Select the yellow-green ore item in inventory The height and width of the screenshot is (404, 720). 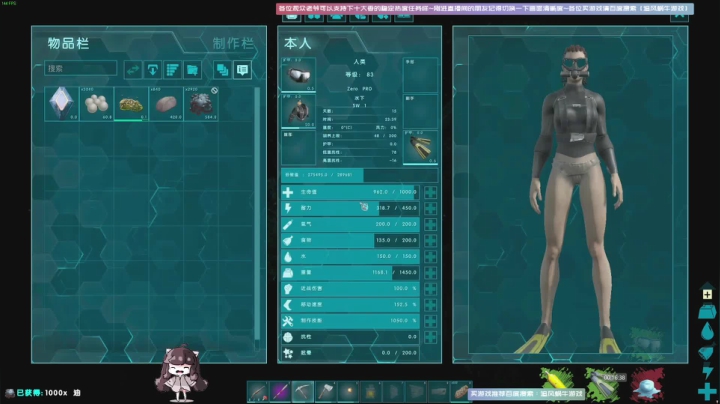click(131, 104)
